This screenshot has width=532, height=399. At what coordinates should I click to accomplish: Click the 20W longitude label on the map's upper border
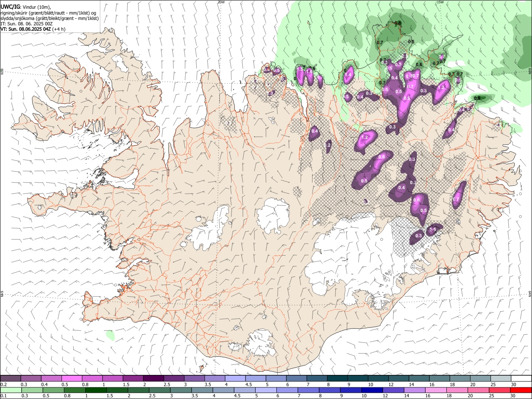click(221, 2)
